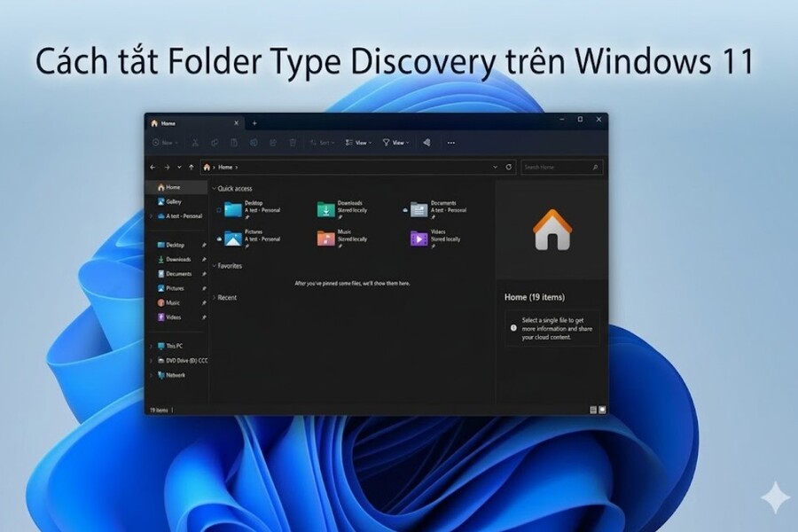Expand the Recent section
The image size is (798, 532).
(214, 298)
